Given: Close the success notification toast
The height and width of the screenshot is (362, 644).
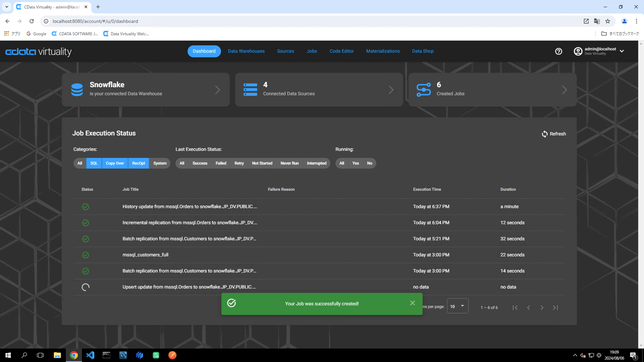Looking at the screenshot, I should point(412,303).
